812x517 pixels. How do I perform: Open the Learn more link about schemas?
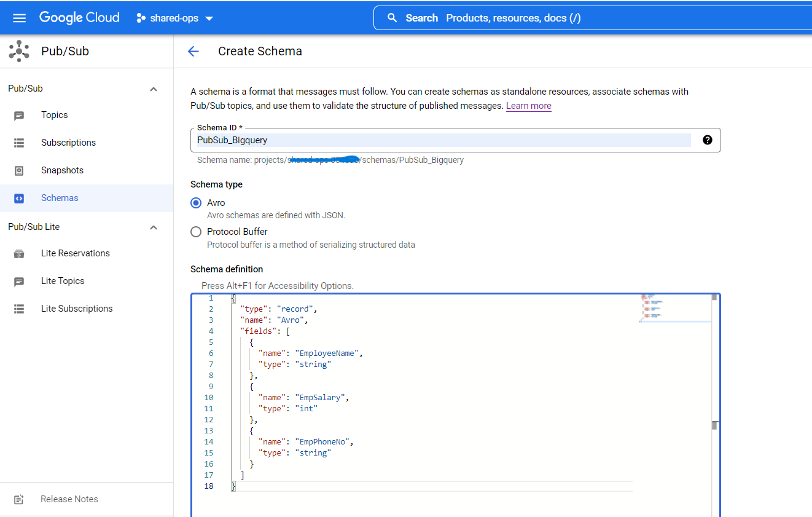[x=528, y=105]
